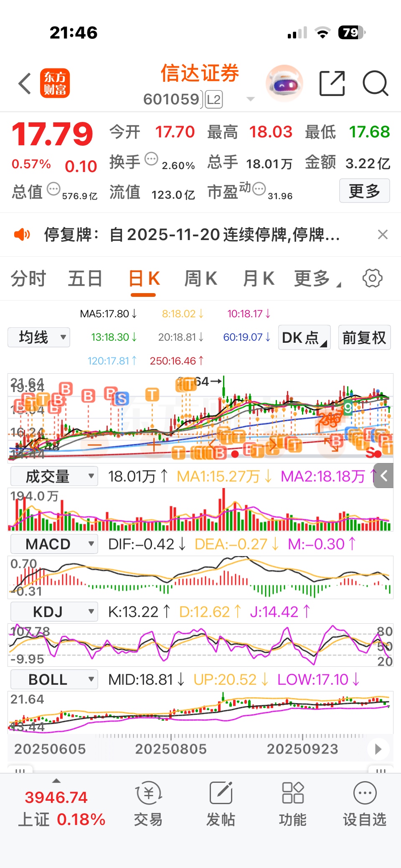
Task: Open the 交易 trade icon
Action: 148,804
